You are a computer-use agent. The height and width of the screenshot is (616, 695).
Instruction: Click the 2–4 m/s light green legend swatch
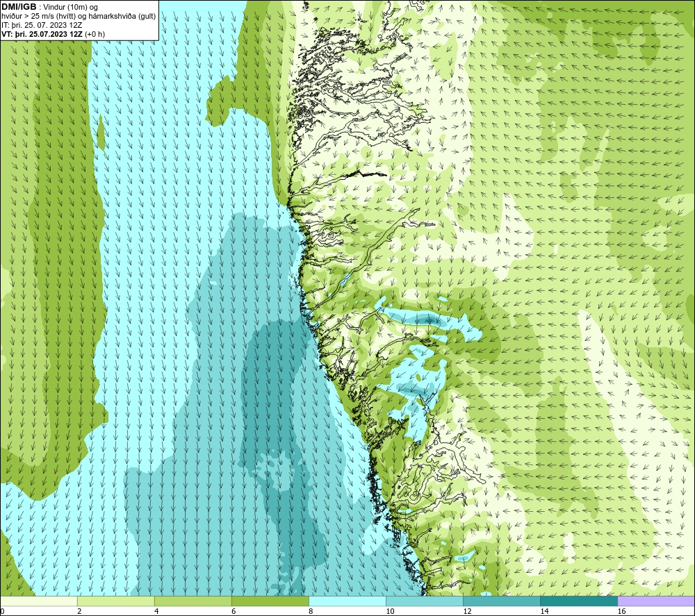point(116,601)
